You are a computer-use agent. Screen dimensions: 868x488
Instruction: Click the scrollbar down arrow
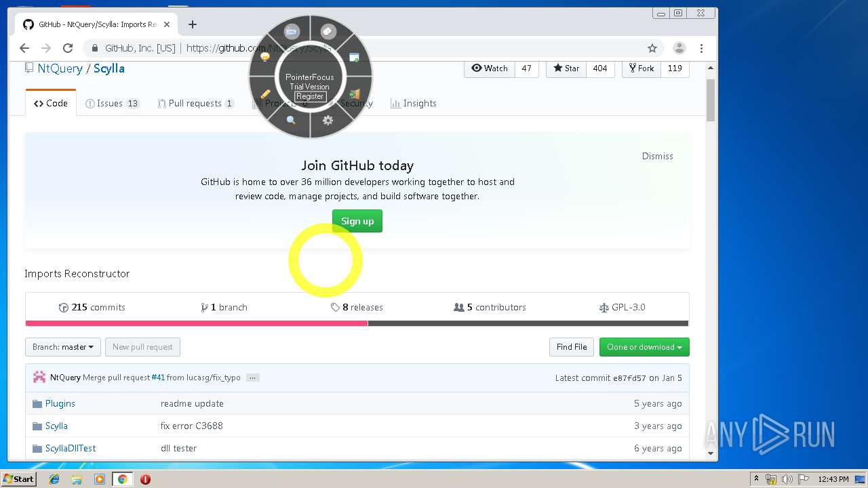pyautogui.click(x=711, y=453)
